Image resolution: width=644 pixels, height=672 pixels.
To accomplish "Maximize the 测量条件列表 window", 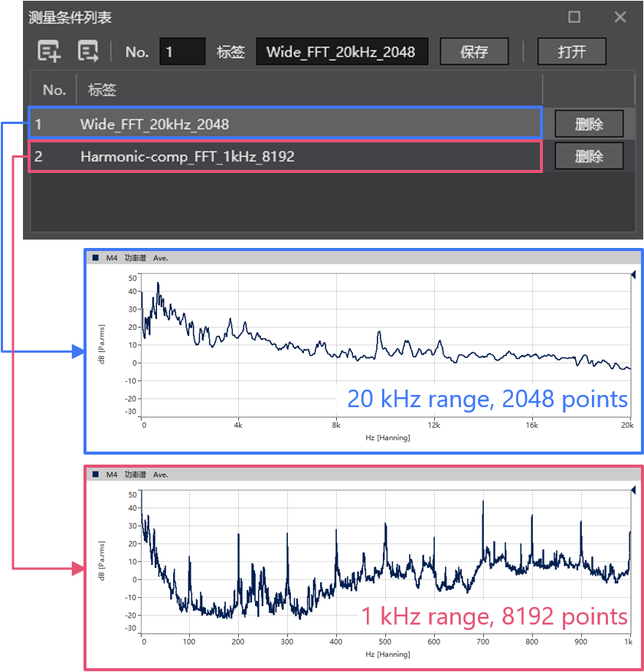I will coord(574,17).
